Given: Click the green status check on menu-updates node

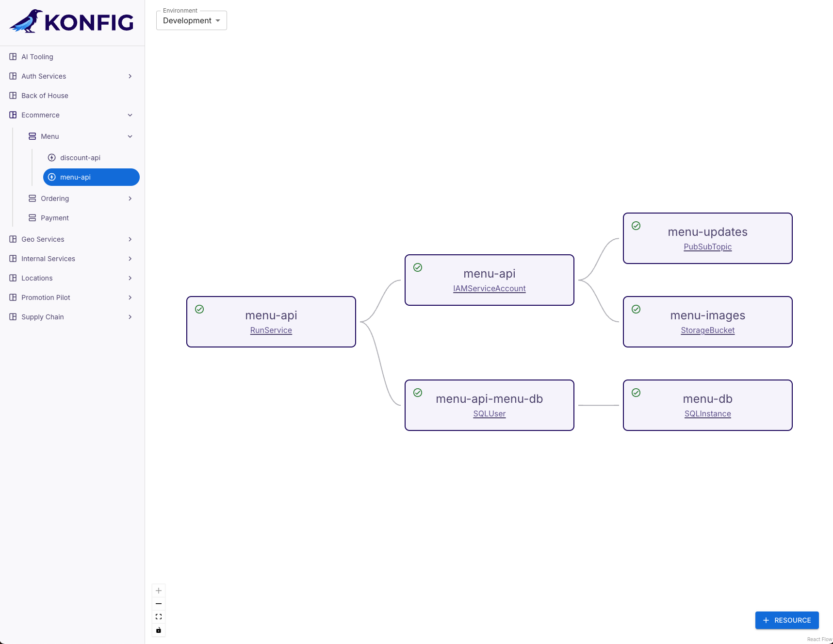Looking at the screenshot, I should click(x=636, y=226).
